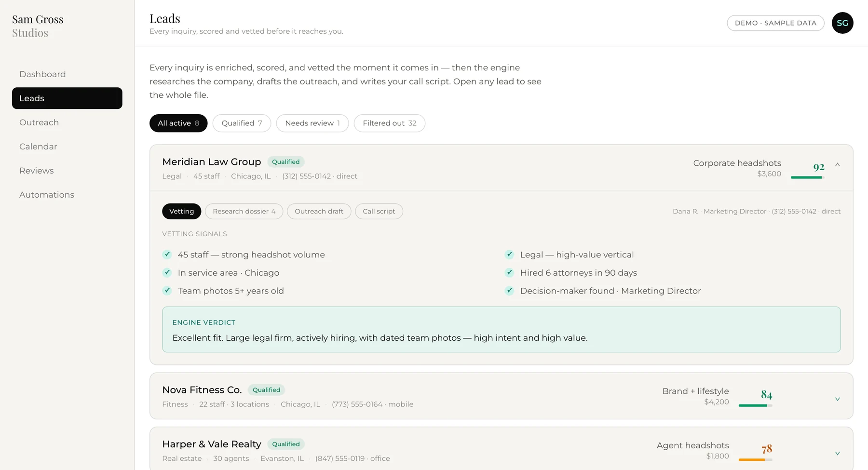Open the SG profile avatar

click(842, 23)
